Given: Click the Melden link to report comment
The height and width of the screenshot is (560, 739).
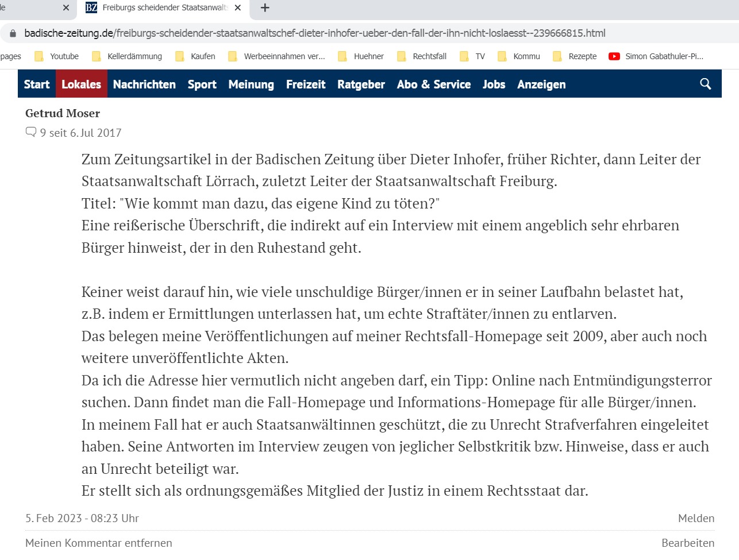Looking at the screenshot, I should (696, 518).
